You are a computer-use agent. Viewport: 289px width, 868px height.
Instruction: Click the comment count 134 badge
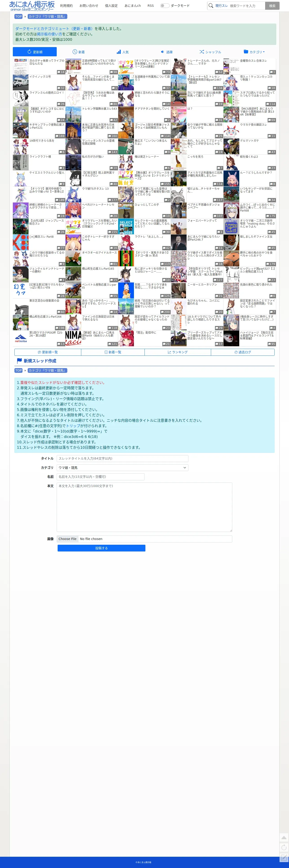tap(218, 88)
